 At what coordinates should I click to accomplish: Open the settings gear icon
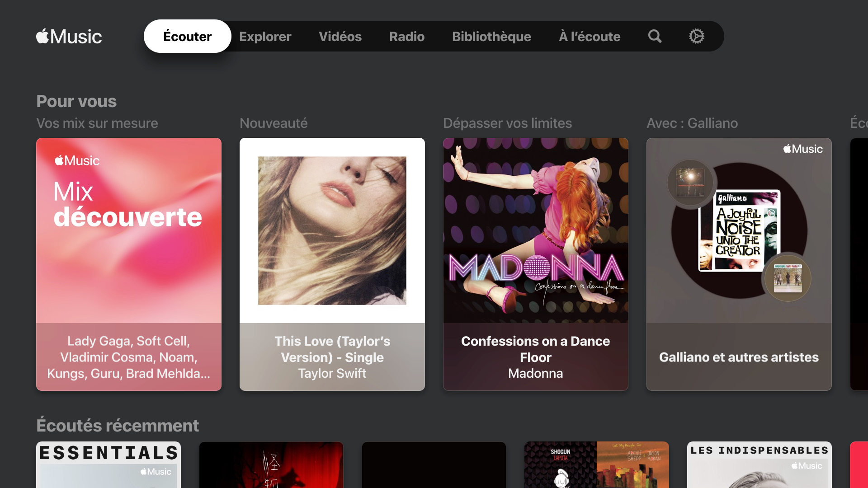pyautogui.click(x=696, y=36)
